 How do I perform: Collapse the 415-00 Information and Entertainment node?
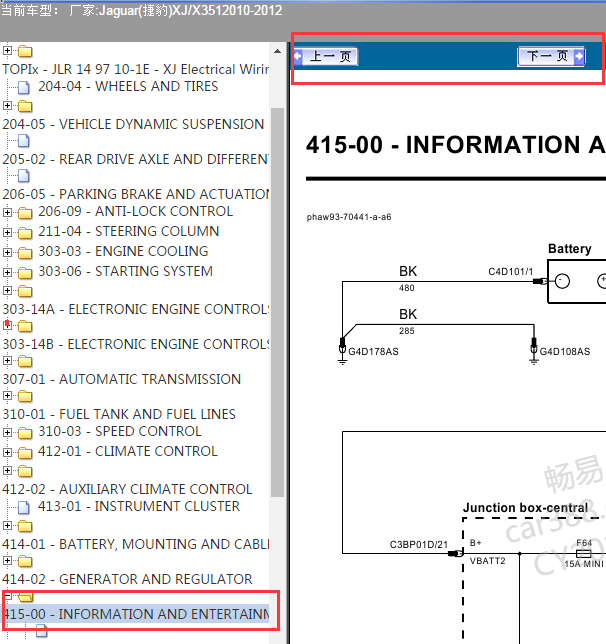tap(7, 595)
